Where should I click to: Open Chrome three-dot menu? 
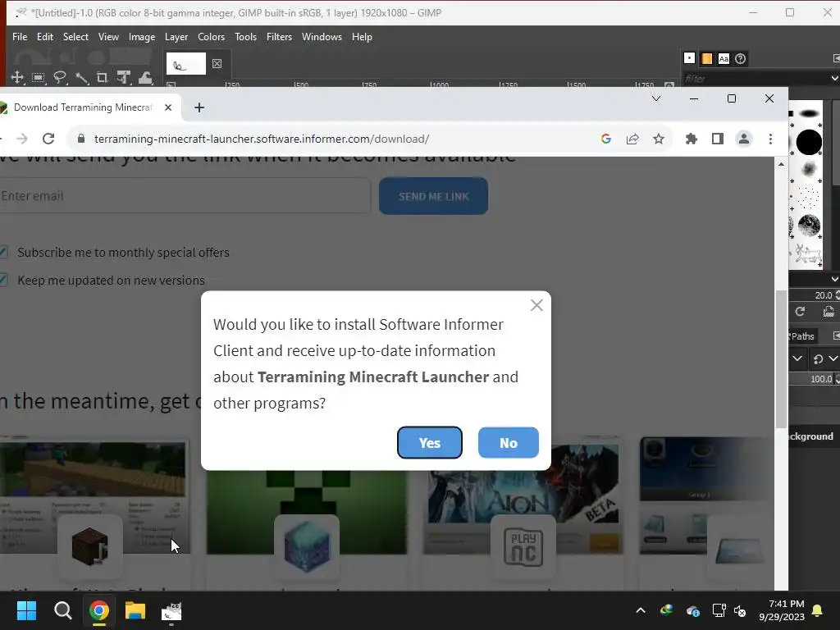coord(770,139)
